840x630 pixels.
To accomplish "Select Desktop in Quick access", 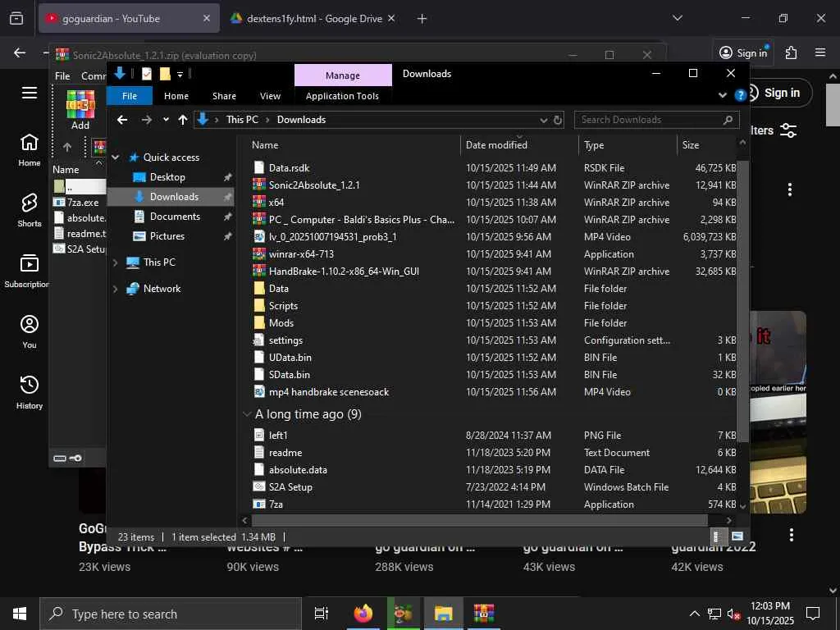I will tap(167, 177).
